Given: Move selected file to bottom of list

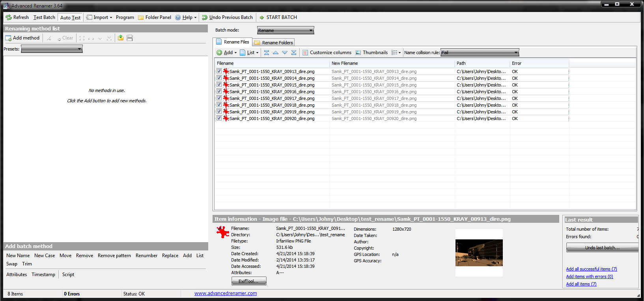Looking at the screenshot, I should tap(294, 53).
